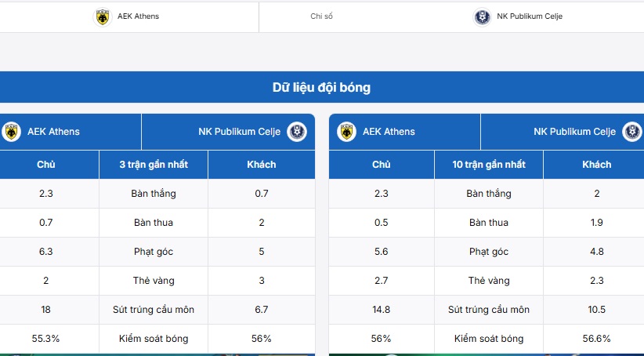Click away goals-conceded value 1.9

point(596,223)
